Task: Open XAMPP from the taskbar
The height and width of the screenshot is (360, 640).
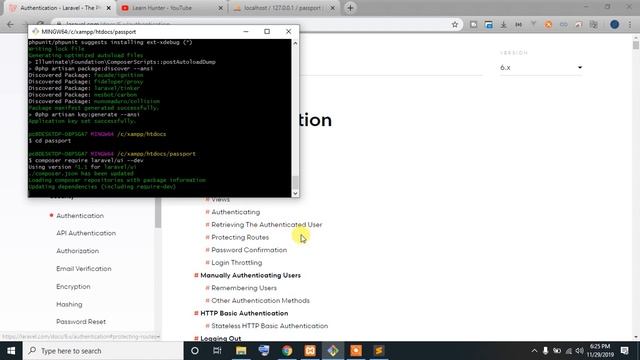Action: tap(310, 351)
